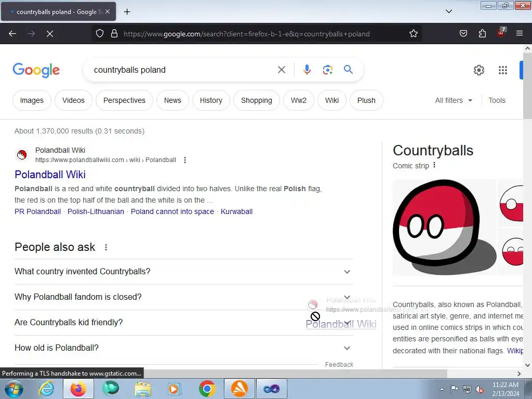Viewport: 532px width, 399px height.
Task: Open the large Polandball image thumbnail
Action: 445,227
